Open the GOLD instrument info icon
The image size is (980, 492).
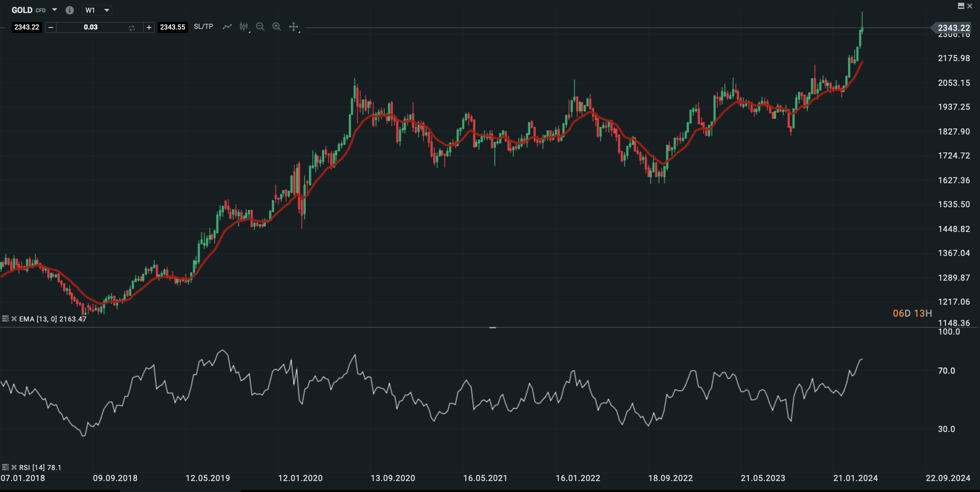[x=69, y=10]
